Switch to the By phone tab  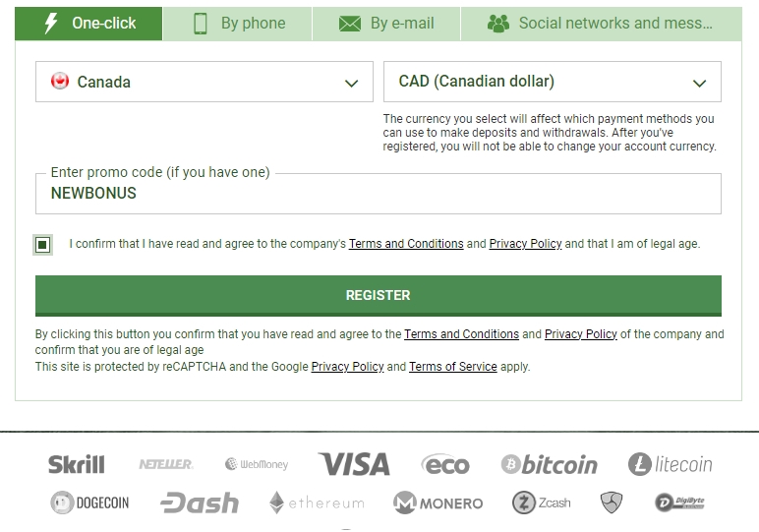238,24
